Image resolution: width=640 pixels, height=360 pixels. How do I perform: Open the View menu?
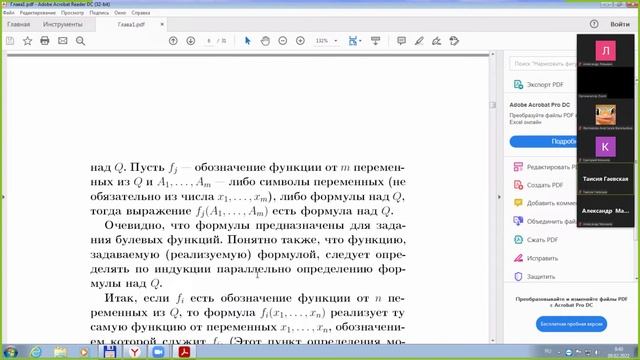pos(72,13)
